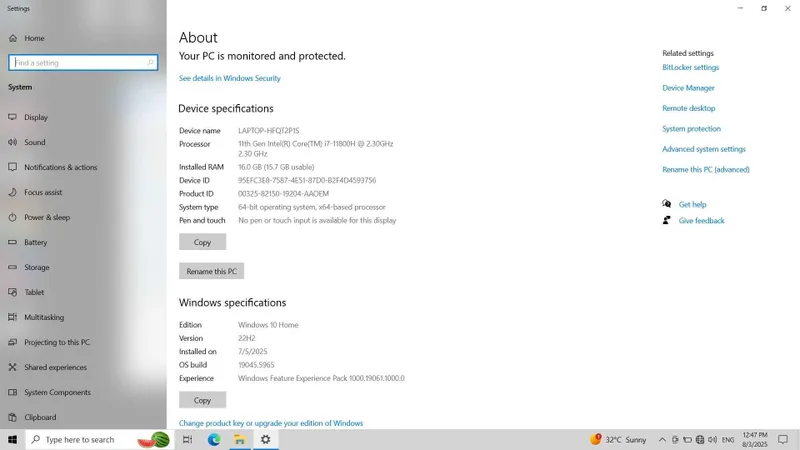The width and height of the screenshot is (800, 450).
Task: Open Microsoft Edge from the taskbar
Action: coord(214,439)
